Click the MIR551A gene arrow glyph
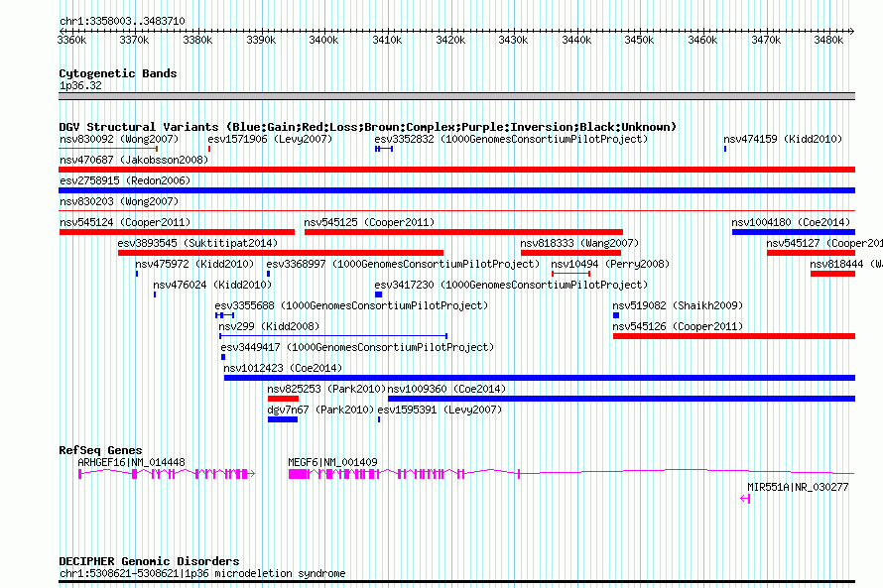 (745, 499)
